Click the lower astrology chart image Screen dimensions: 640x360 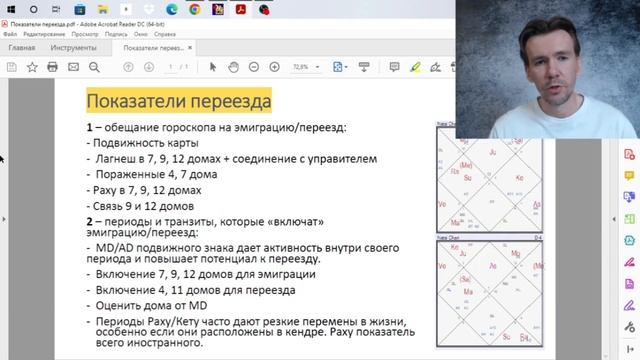click(489, 294)
